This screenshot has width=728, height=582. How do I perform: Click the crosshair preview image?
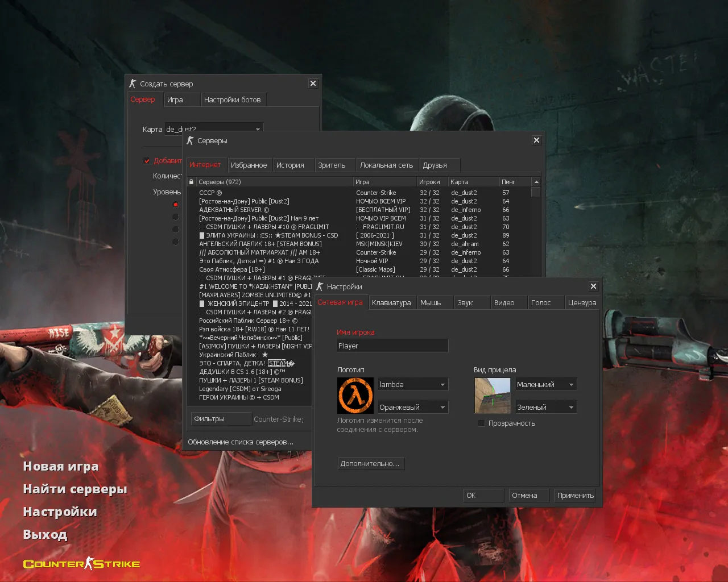(x=493, y=396)
